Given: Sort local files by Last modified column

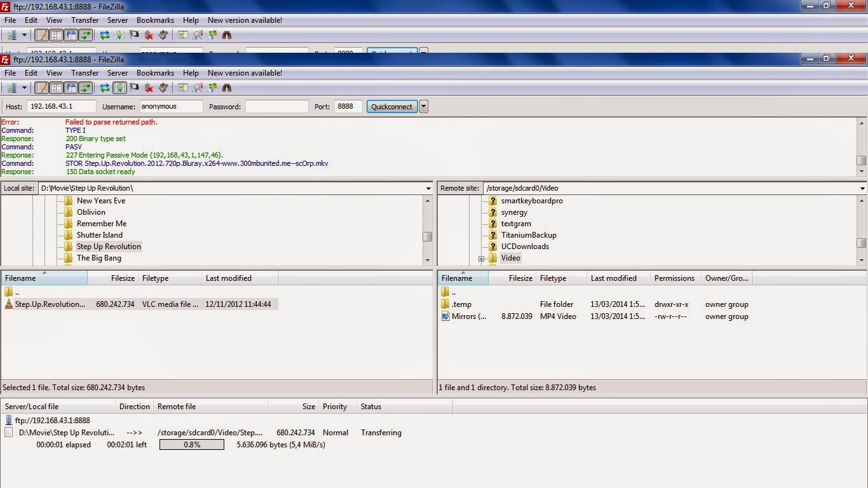Looking at the screenshot, I should (x=240, y=278).
